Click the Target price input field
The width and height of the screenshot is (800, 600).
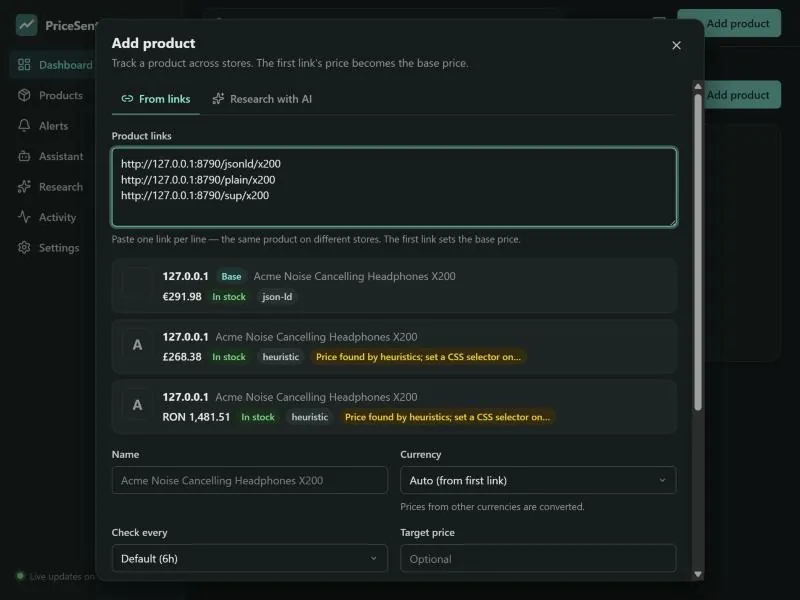538,559
